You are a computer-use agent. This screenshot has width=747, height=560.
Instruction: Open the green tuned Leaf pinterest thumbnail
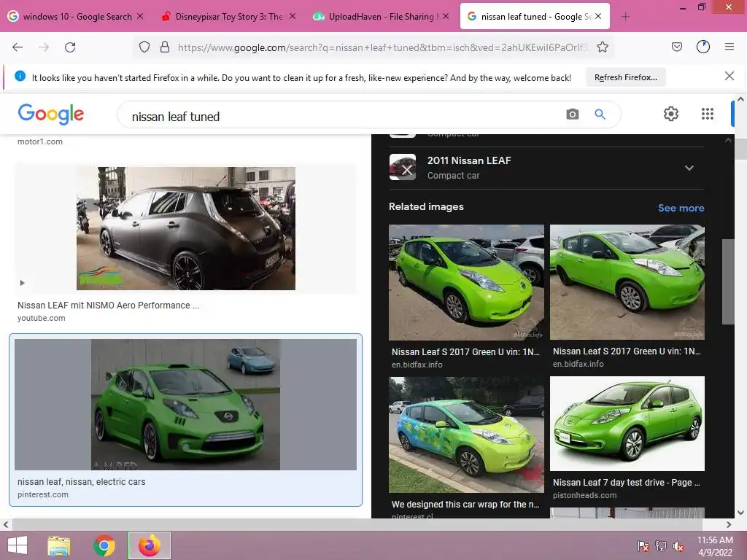(x=186, y=405)
